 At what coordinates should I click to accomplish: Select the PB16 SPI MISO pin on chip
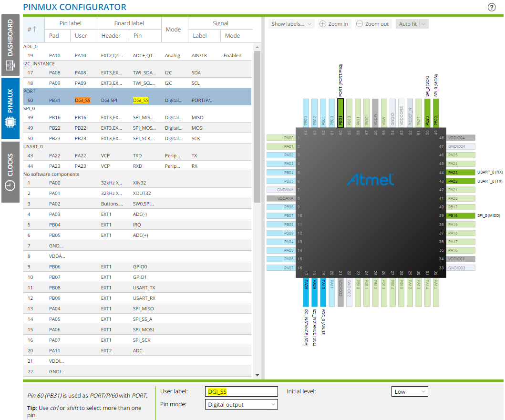click(461, 215)
